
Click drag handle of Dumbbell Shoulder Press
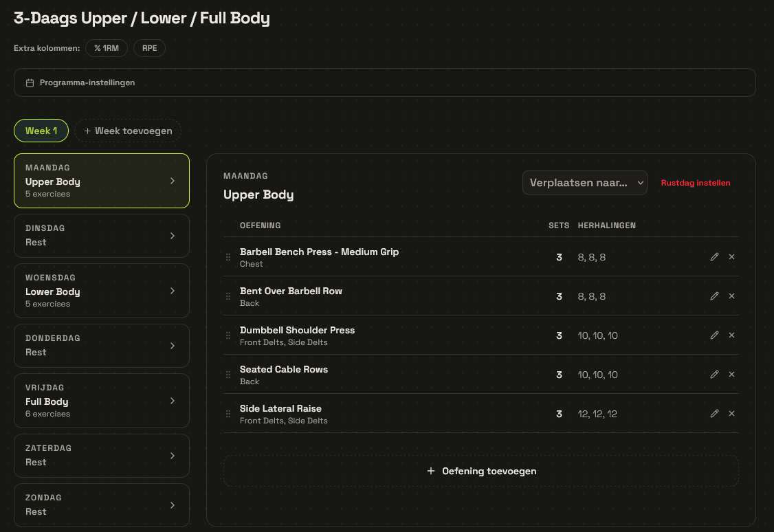coord(228,335)
